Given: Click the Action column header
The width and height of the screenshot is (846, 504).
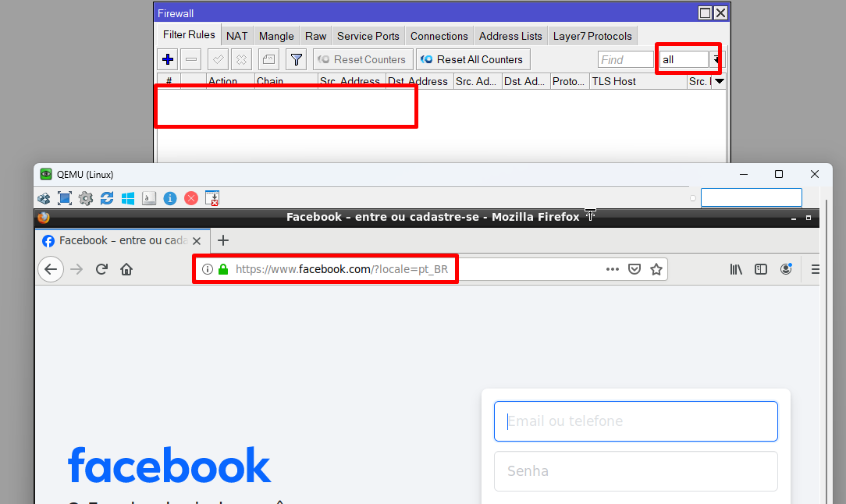Looking at the screenshot, I should pos(230,81).
